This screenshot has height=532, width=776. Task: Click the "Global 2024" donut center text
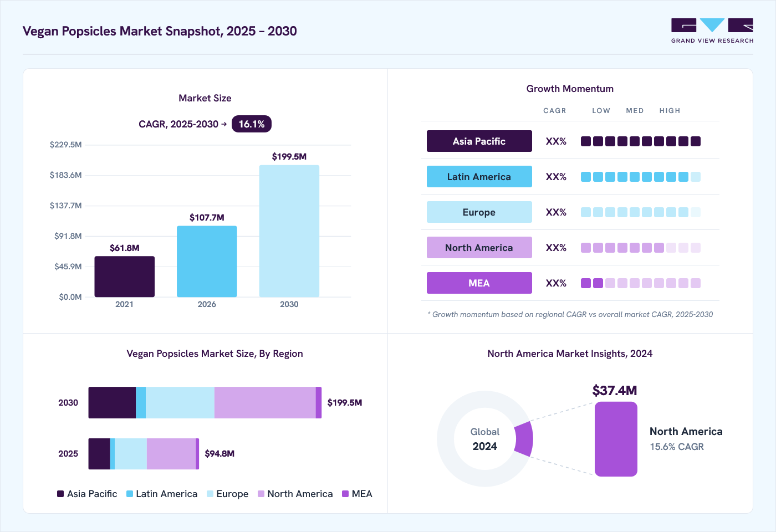[485, 439]
